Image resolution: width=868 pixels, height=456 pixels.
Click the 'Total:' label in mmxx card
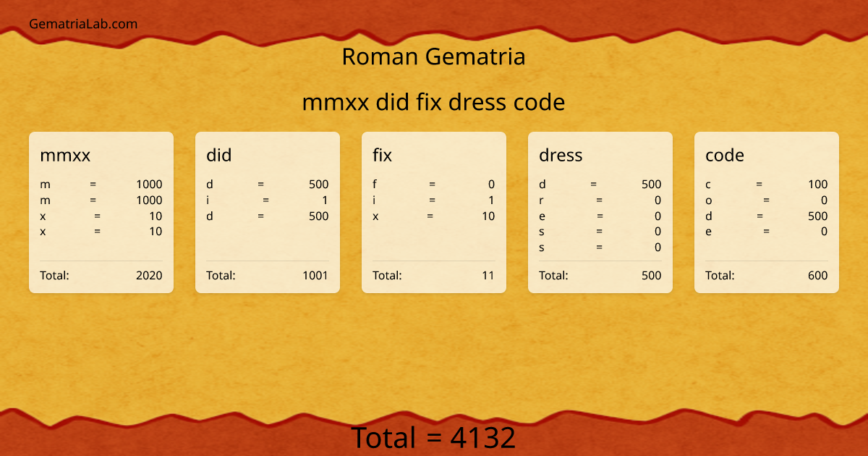tap(54, 275)
